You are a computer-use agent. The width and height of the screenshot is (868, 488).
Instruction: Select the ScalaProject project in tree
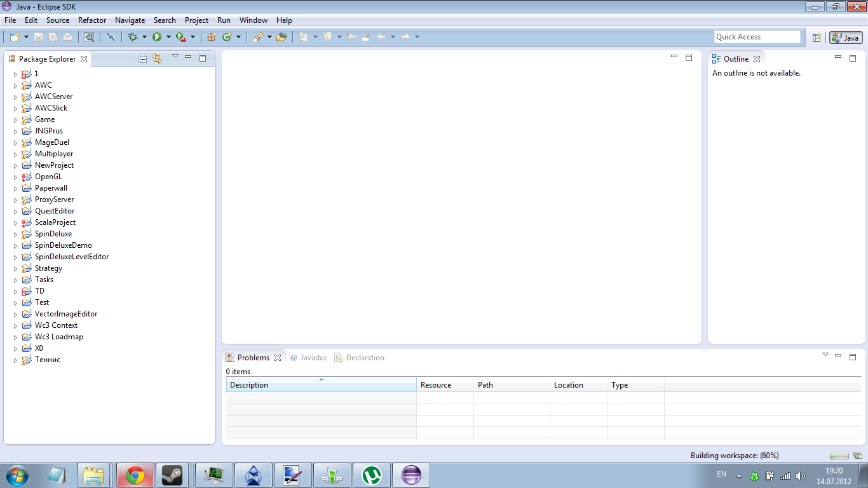click(55, 222)
